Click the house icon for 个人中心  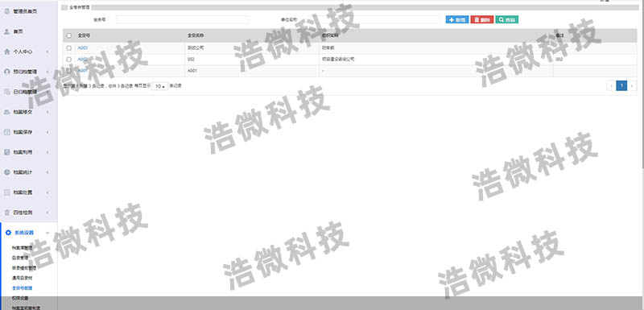pyautogui.click(x=6, y=52)
